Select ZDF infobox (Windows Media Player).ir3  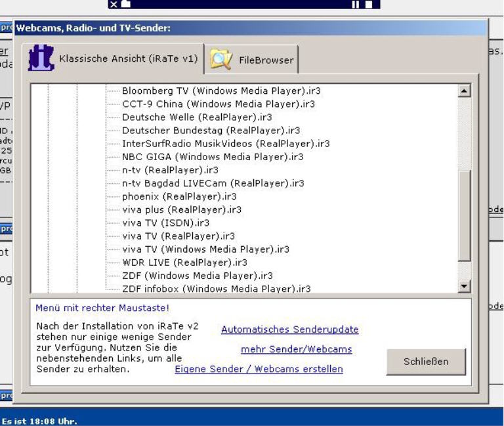point(217,288)
